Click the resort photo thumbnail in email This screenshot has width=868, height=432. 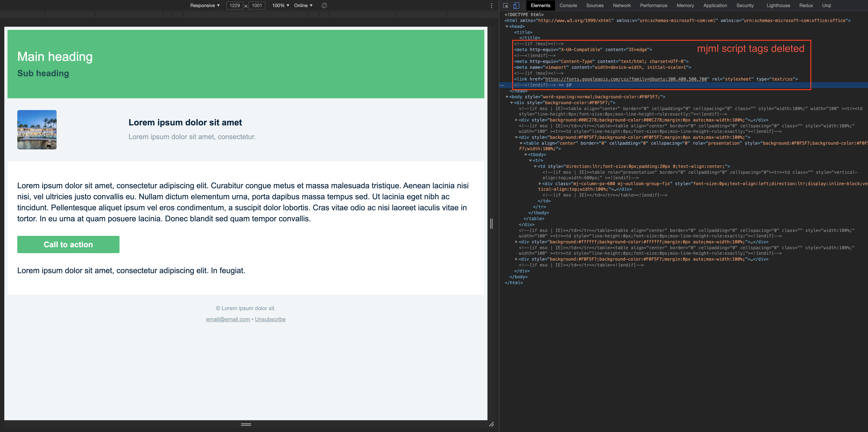37,130
